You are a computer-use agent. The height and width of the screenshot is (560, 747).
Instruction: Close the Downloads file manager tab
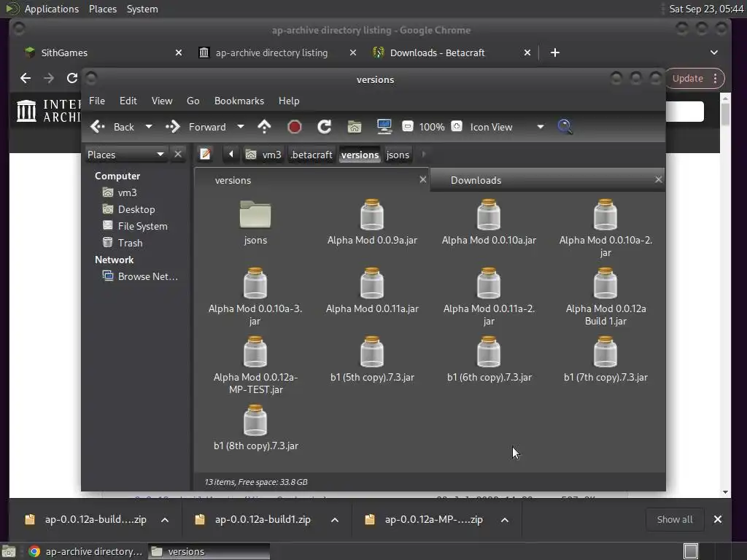659,179
